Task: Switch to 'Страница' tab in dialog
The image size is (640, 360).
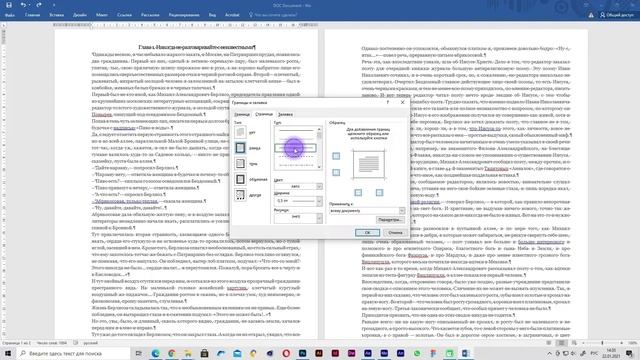Action: 264,114
